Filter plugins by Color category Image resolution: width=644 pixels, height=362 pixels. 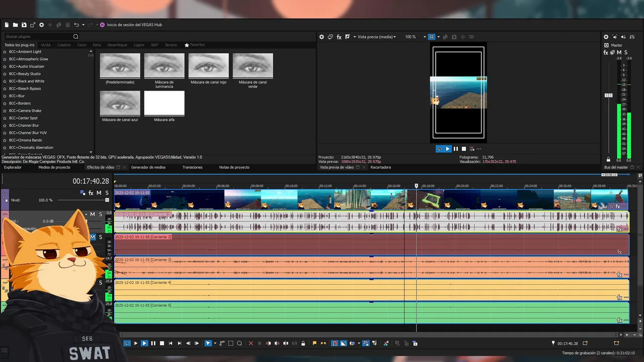[x=82, y=45]
